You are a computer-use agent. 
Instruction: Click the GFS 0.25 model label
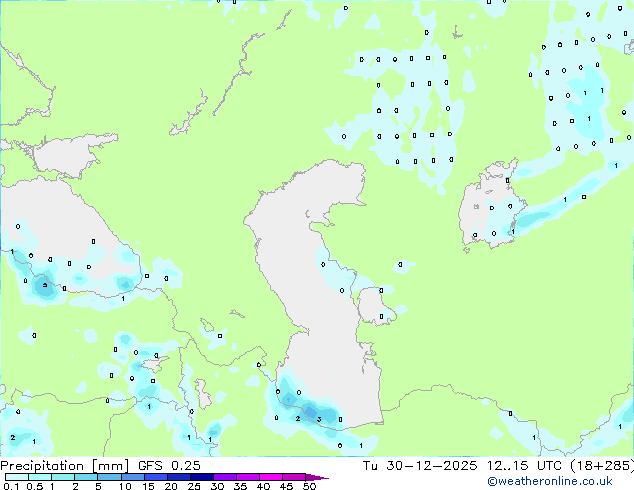[x=169, y=466]
